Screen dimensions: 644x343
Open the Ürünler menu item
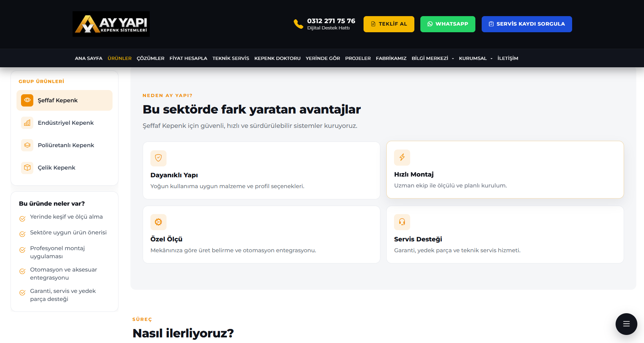pos(120,58)
